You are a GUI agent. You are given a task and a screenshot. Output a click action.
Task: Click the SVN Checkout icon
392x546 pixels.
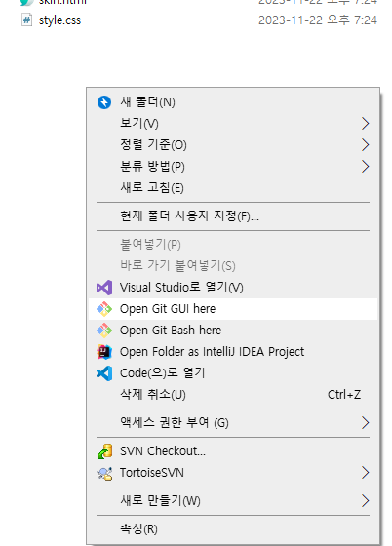(104, 451)
